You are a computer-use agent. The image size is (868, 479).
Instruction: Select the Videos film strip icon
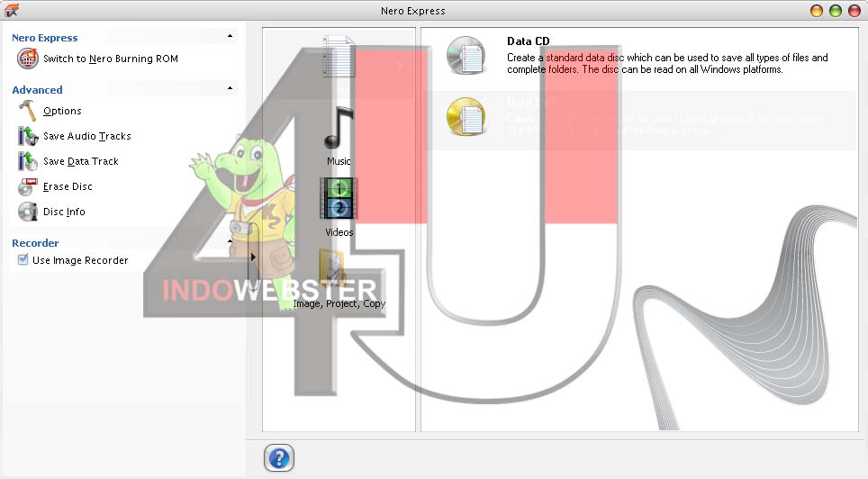pyautogui.click(x=339, y=198)
